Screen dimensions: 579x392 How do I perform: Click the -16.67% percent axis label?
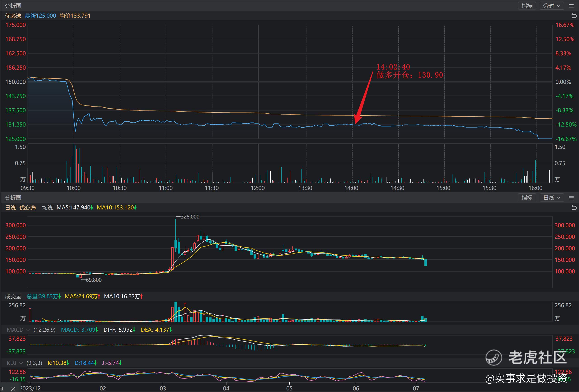tap(566, 139)
